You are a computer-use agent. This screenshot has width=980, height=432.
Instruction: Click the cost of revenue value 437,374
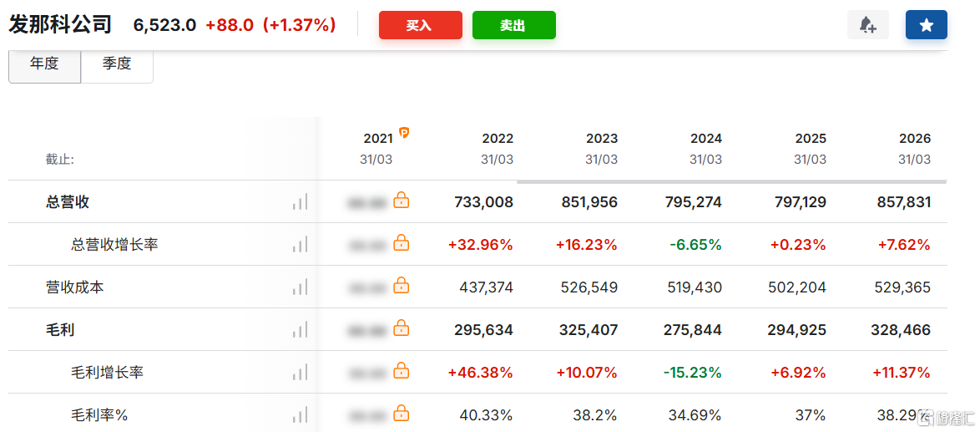[487, 287]
